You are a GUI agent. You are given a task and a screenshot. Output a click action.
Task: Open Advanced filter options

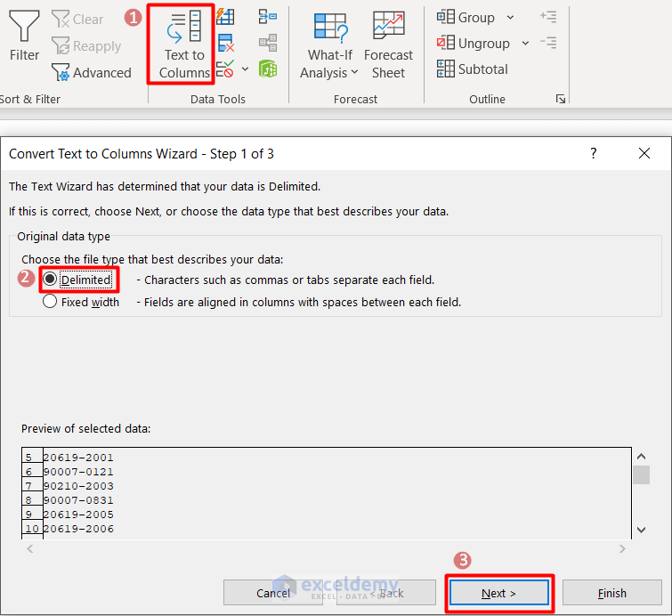click(x=92, y=72)
